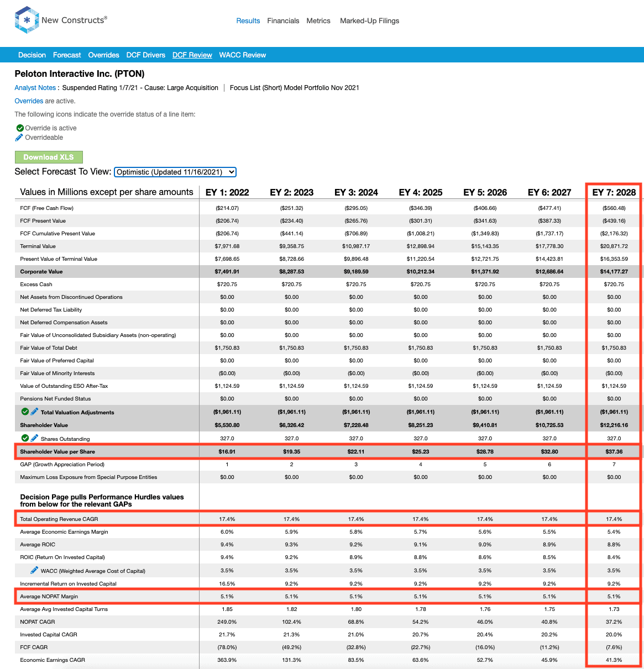Click the Average ROIC row label
The image size is (644, 669).
(38, 545)
